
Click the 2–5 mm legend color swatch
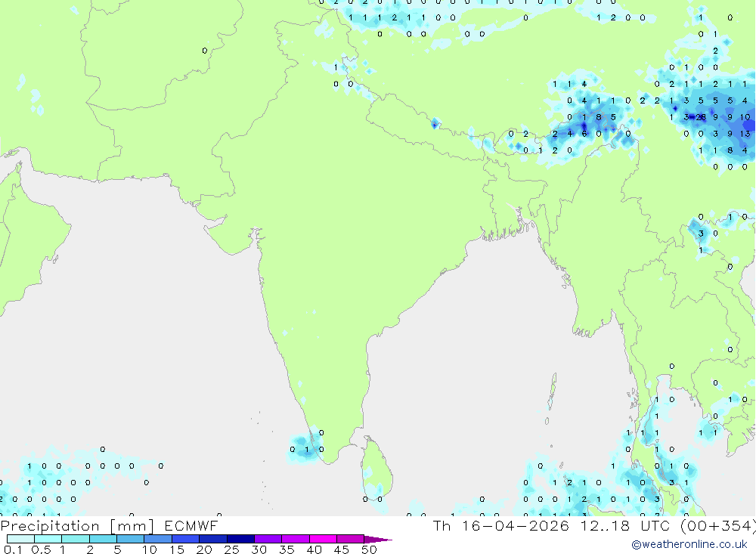tap(103, 539)
